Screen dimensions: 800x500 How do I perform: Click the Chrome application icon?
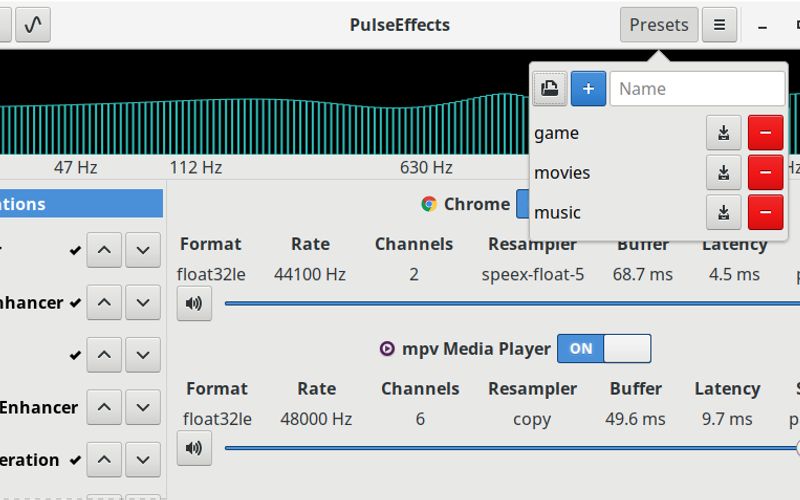[429, 204]
